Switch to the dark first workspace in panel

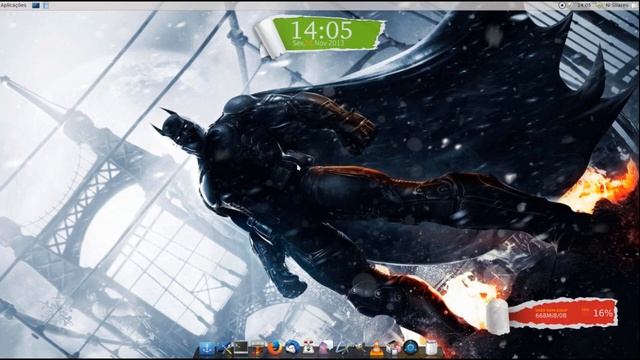point(36,5)
